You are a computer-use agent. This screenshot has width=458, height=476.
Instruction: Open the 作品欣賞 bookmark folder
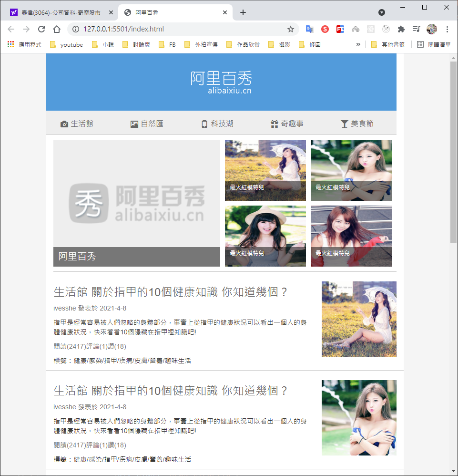point(243,45)
